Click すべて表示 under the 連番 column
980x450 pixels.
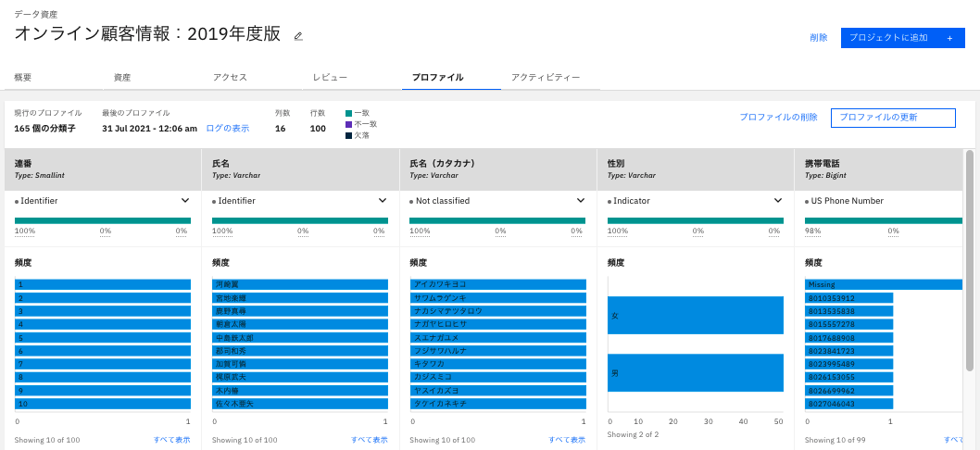pyautogui.click(x=172, y=440)
